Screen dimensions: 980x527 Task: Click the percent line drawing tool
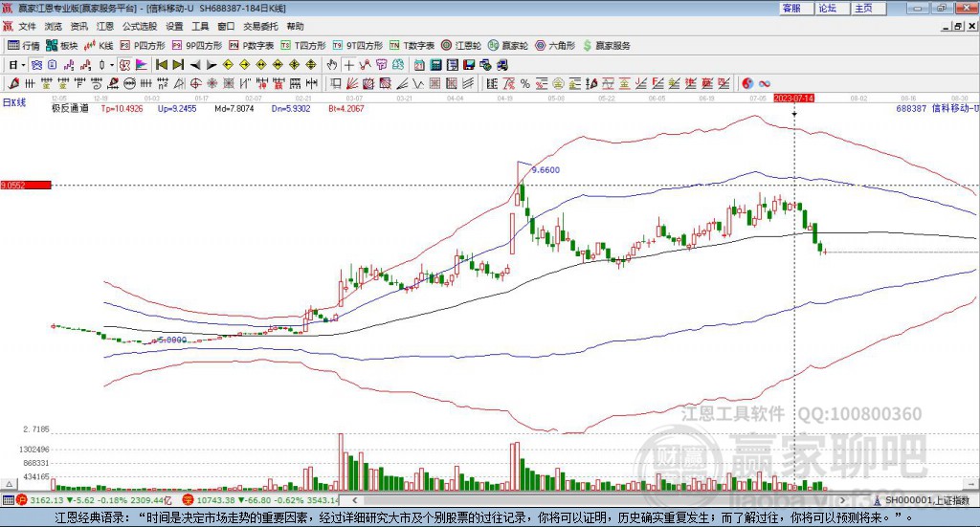[x=525, y=83]
